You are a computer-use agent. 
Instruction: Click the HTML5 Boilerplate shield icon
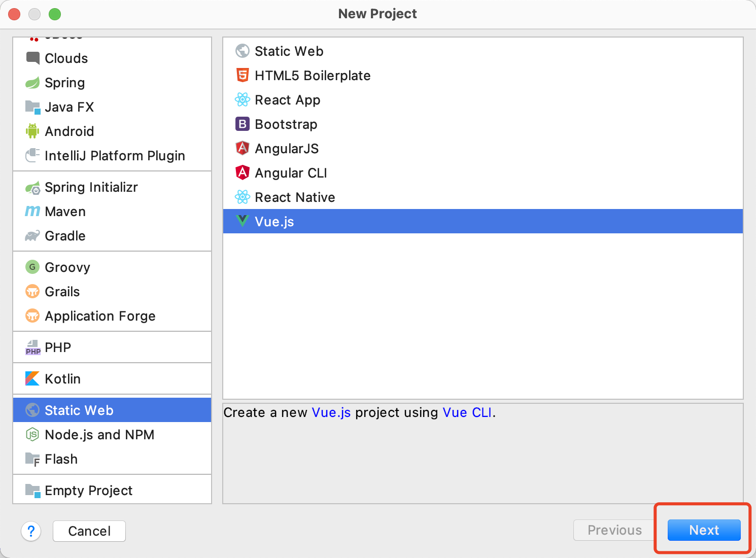point(243,76)
